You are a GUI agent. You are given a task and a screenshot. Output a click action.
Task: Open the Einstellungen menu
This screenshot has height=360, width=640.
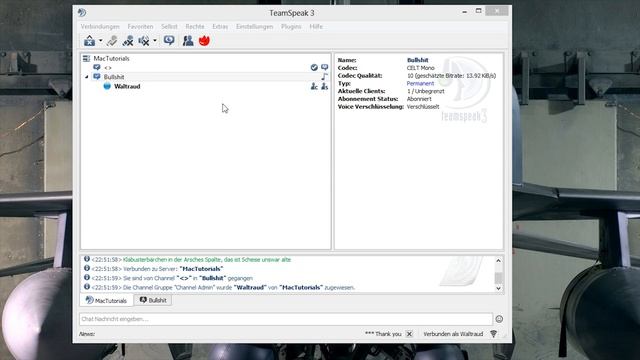click(x=254, y=27)
